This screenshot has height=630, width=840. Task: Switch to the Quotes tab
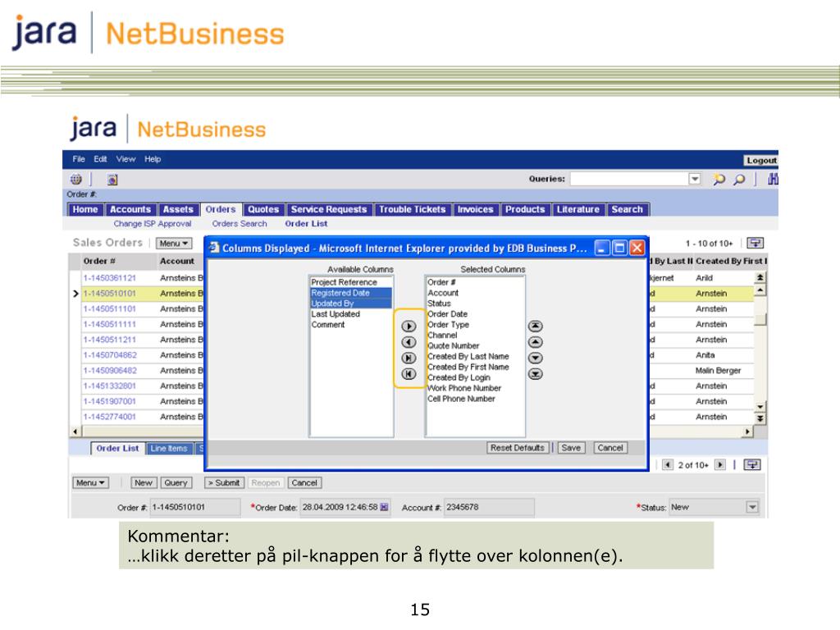(x=263, y=209)
